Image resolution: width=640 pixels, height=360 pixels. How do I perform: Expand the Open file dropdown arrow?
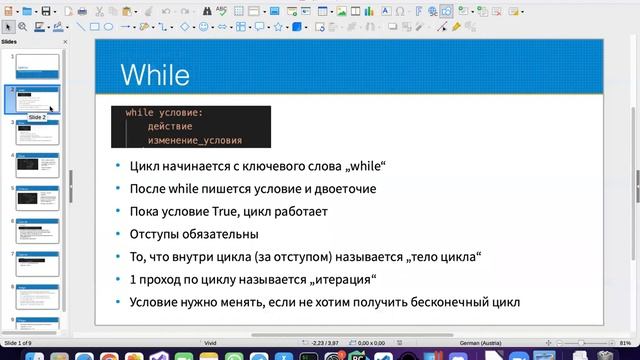[36, 12]
